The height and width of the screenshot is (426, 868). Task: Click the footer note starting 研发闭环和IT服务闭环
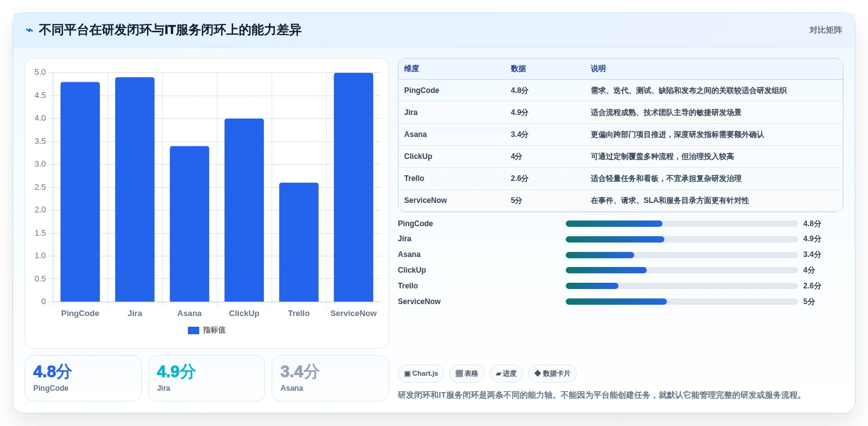coord(601,395)
